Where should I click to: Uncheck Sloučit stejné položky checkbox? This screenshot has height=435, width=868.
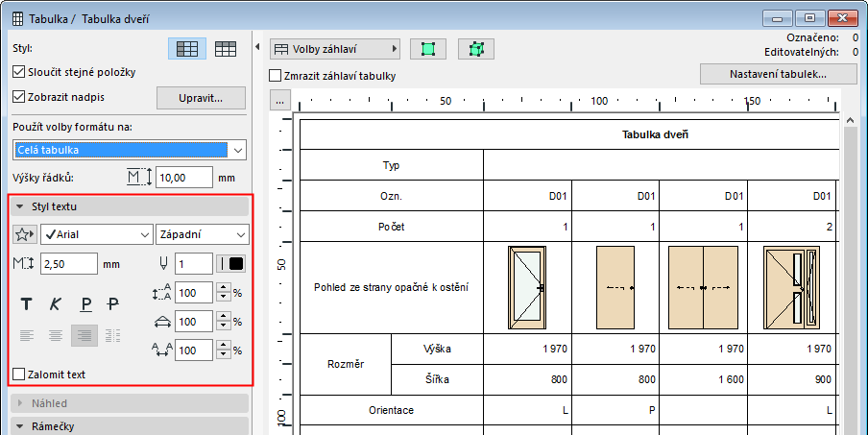pos(19,72)
